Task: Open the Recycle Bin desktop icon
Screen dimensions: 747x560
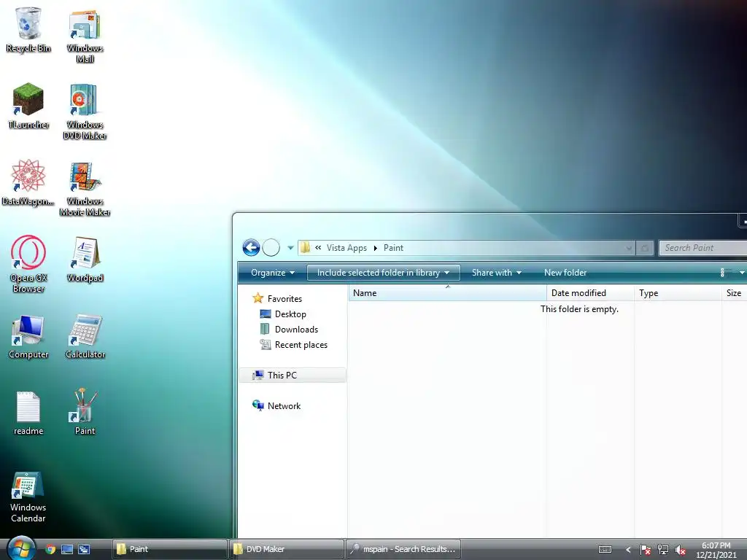Action: [28, 29]
